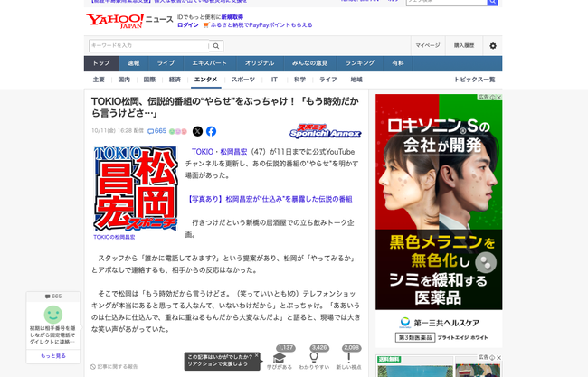The height and width of the screenshot is (377, 588).
Task: Open the IT category
Action: pos(274,80)
